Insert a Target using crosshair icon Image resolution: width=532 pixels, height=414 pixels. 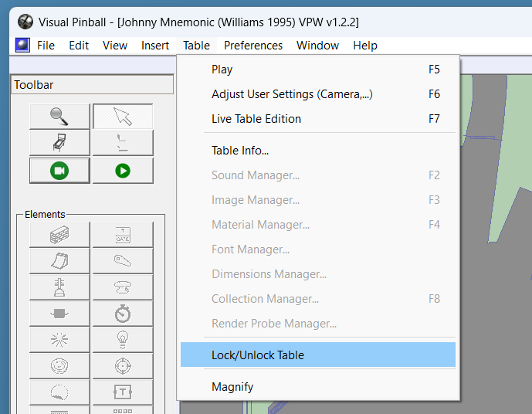[123, 366]
